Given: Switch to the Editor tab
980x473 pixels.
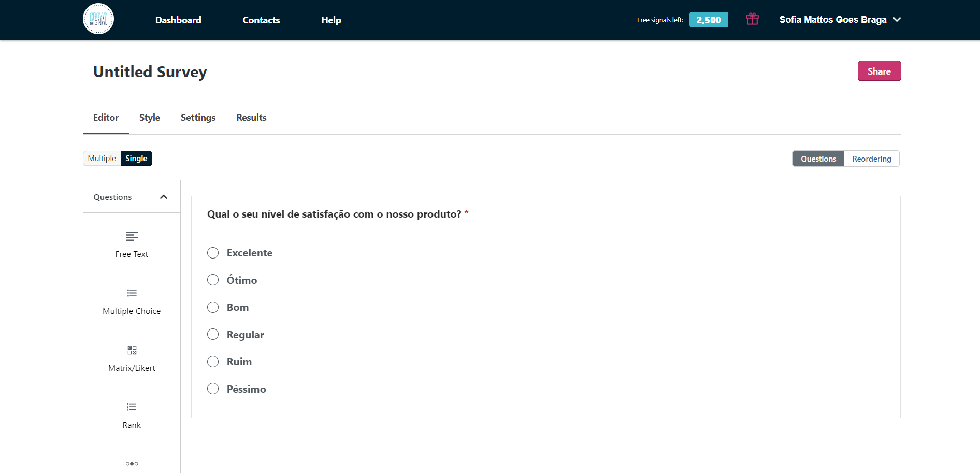Looking at the screenshot, I should click(106, 118).
